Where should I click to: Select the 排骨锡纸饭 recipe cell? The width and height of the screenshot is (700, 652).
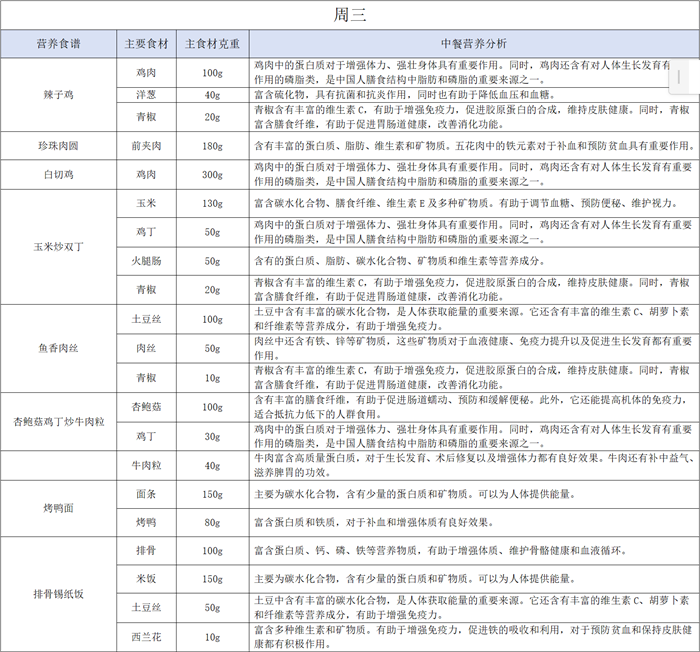click(58, 594)
